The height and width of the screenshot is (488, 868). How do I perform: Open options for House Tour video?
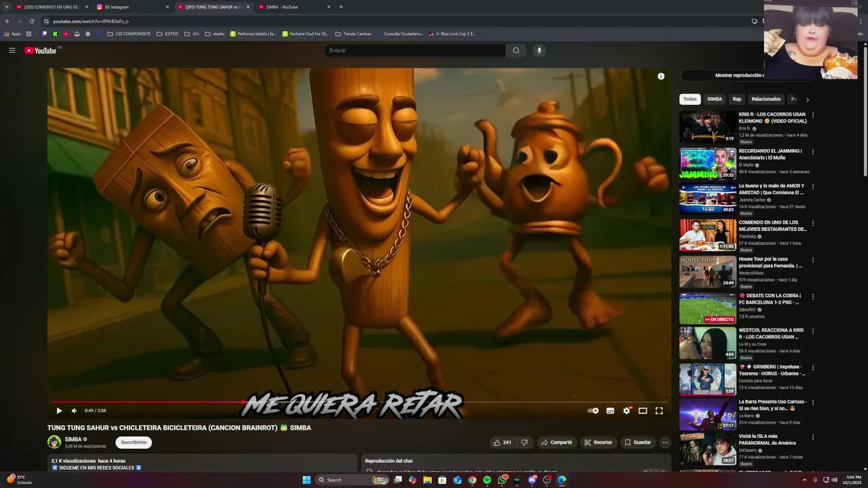[813, 260]
